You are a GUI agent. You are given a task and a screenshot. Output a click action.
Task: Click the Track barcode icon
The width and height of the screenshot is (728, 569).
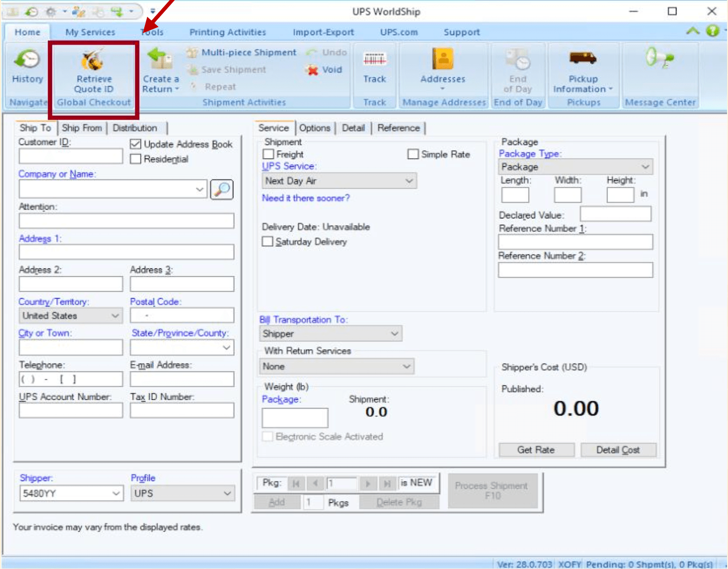(x=375, y=59)
